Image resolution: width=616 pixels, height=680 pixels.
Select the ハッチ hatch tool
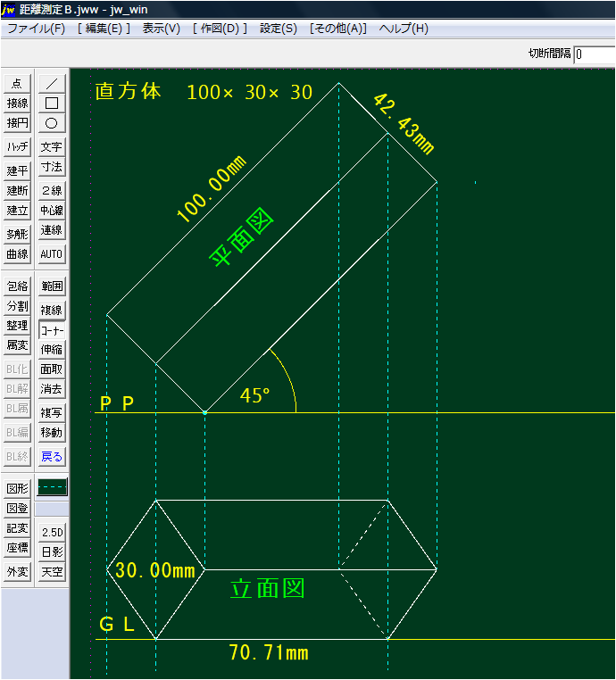[x=17, y=147]
